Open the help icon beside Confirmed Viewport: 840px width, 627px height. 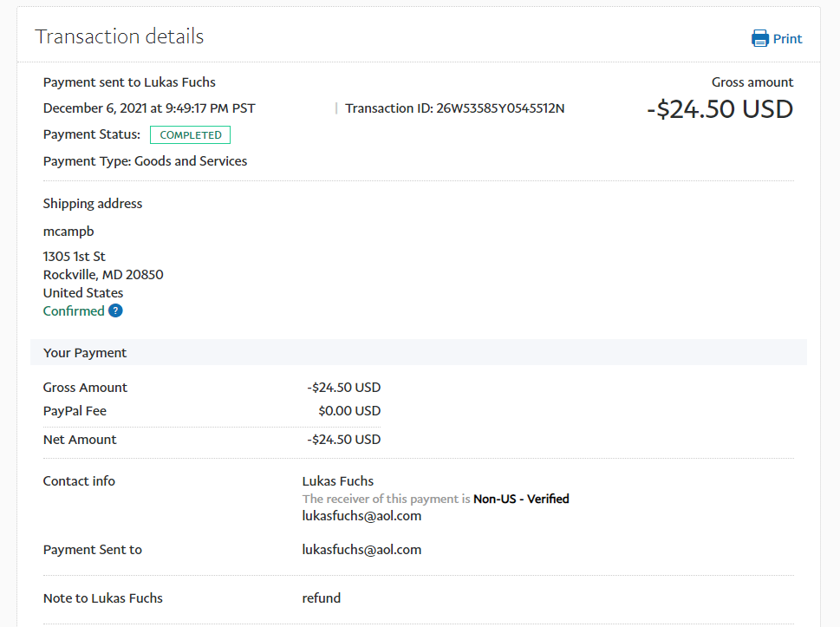pos(115,311)
